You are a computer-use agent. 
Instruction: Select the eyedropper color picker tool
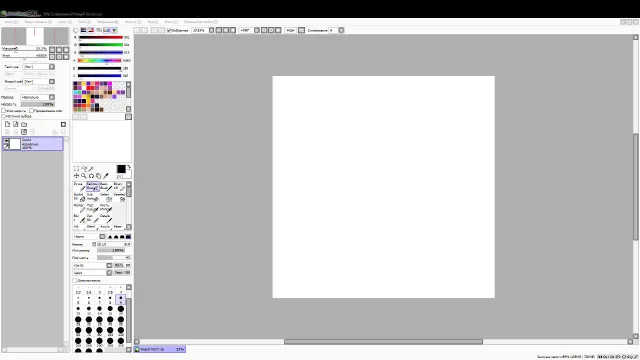(106, 176)
